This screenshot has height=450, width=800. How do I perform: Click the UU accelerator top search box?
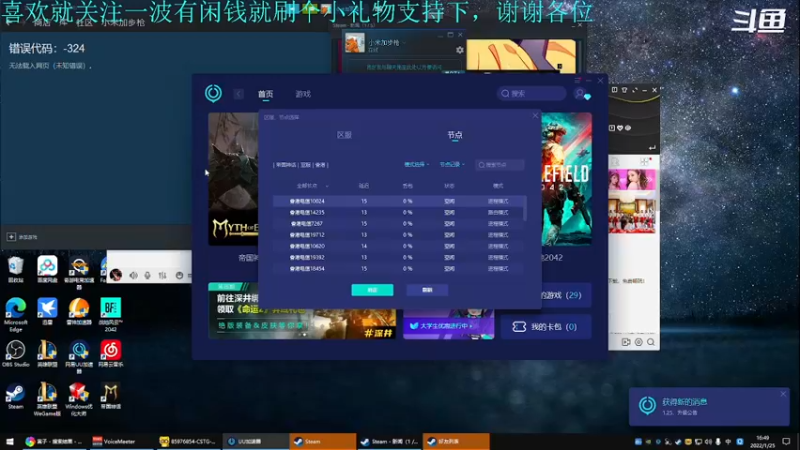tap(531, 93)
